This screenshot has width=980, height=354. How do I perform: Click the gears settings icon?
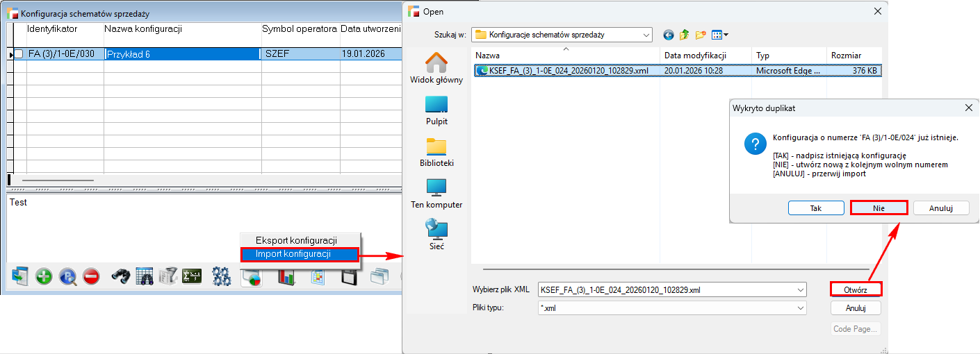[x=222, y=276]
